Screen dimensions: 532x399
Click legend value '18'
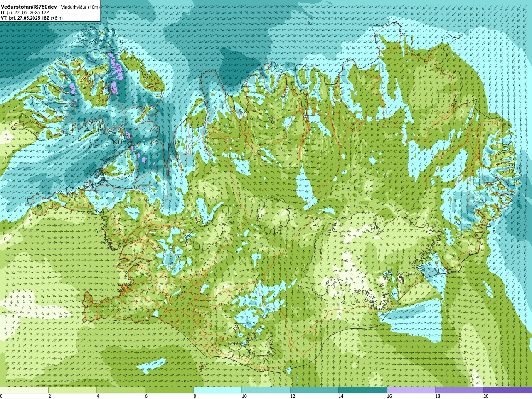coord(437,396)
